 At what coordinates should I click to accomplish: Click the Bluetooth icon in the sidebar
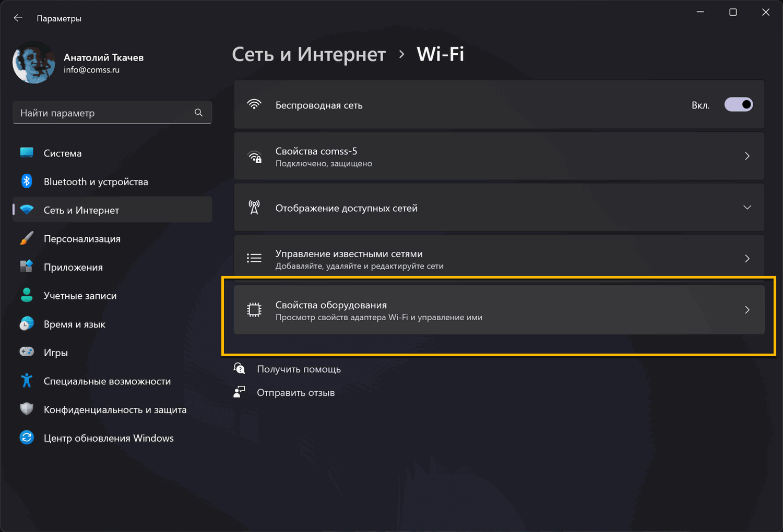coord(27,182)
